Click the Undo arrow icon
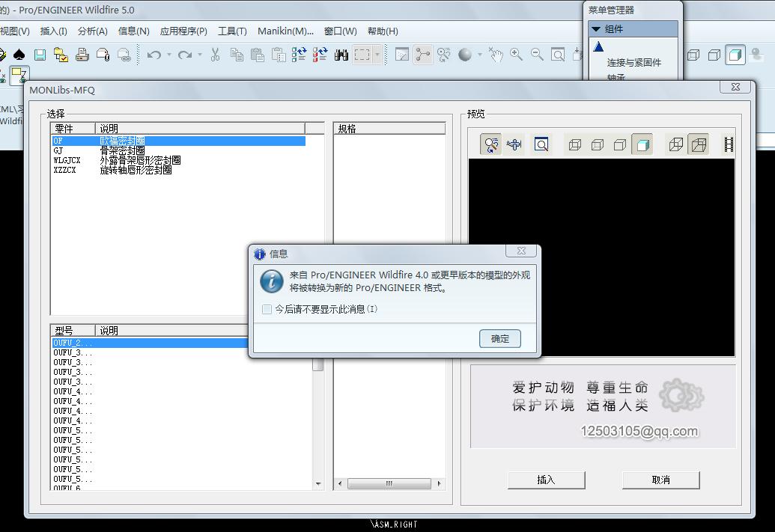This screenshot has height=532, width=775. tap(154, 55)
